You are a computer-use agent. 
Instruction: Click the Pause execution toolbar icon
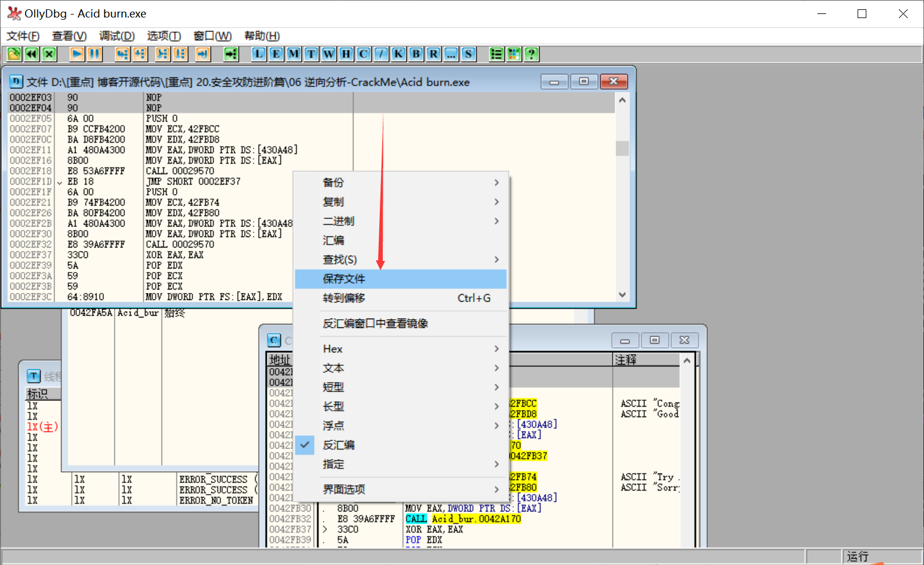pos(94,54)
